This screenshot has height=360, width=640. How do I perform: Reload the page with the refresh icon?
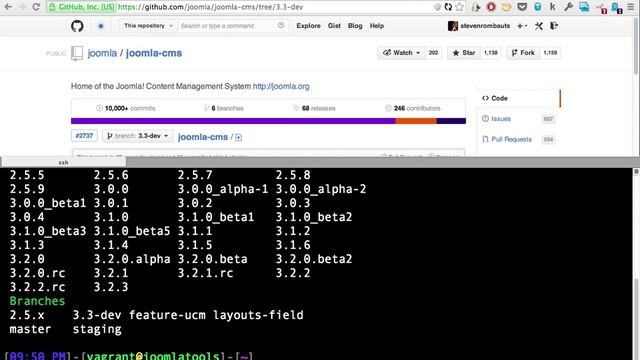pos(36,7)
